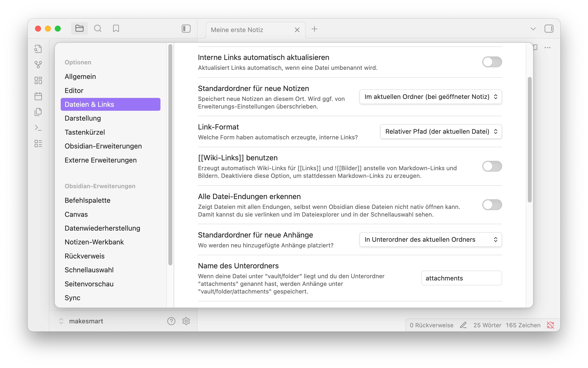Viewport: 588px width, 368px height.
Task: Click the canvas icon in left ribbon
Action: [38, 80]
